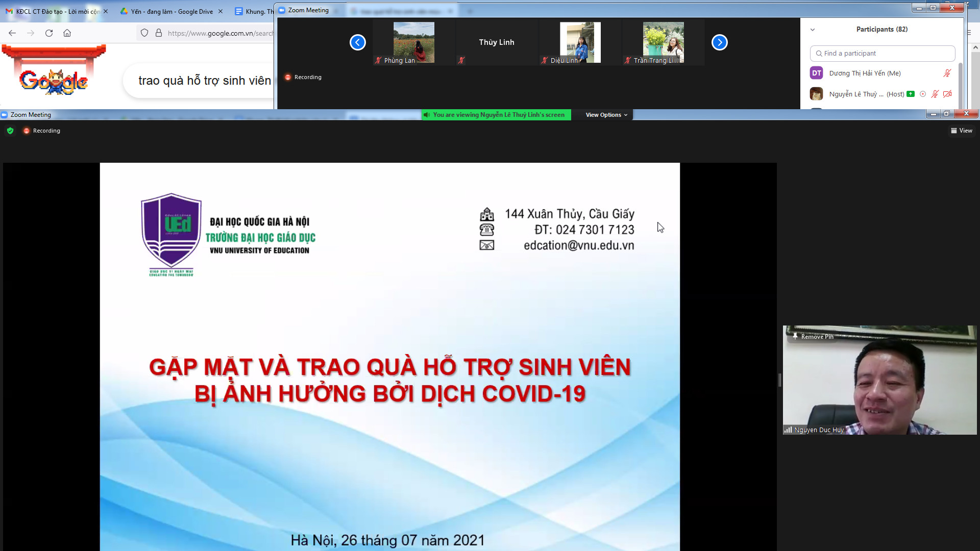Click the screen-viewing notification banner
980x551 pixels.
tap(497, 115)
